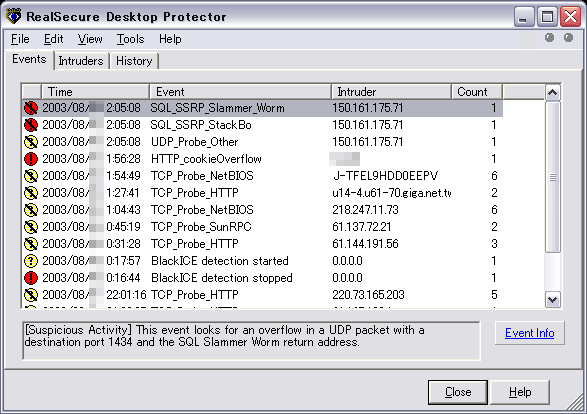Image resolution: width=587 pixels, height=414 pixels.
Task: Open the Help menu
Action: pos(170,39)
